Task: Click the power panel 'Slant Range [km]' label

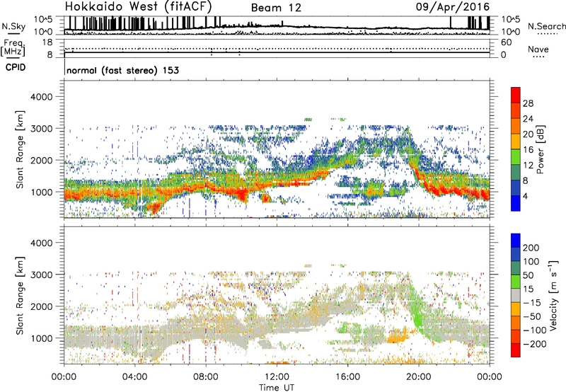Action: click(x=20, y=149)
